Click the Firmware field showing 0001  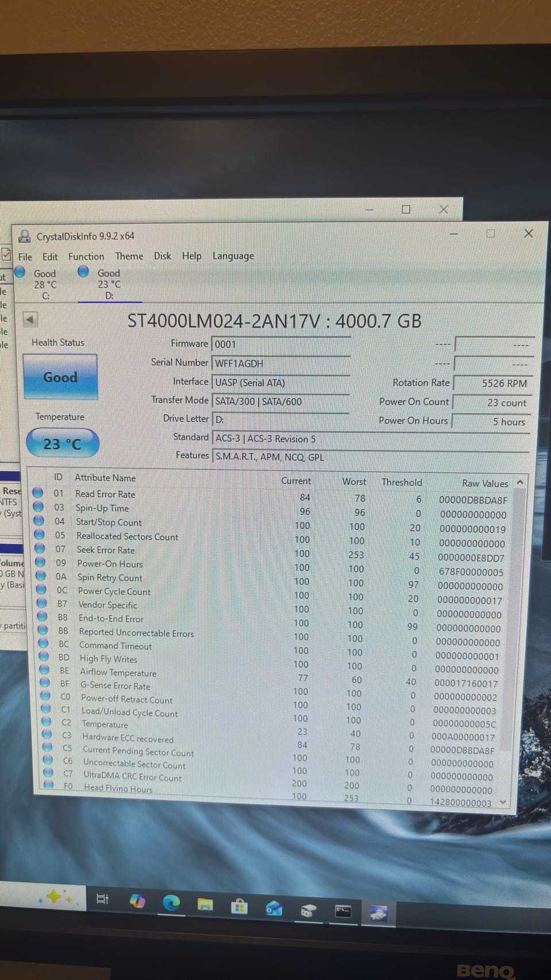281,344
